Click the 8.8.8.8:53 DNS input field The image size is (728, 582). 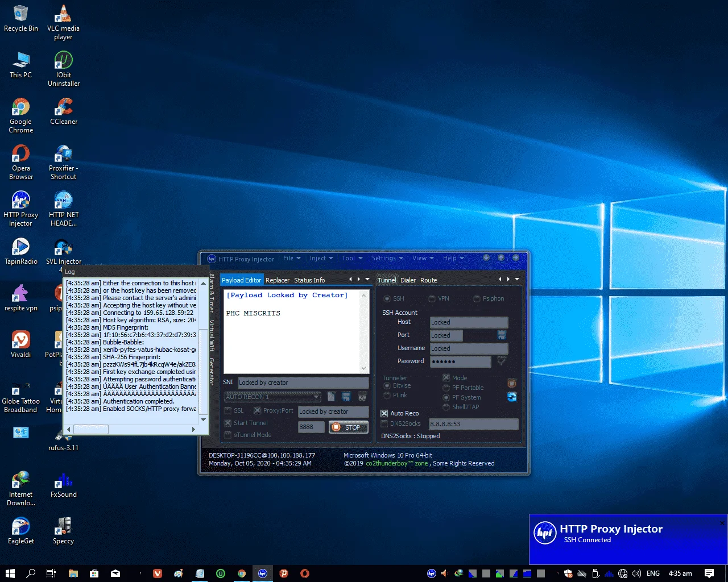click(474, 424)
